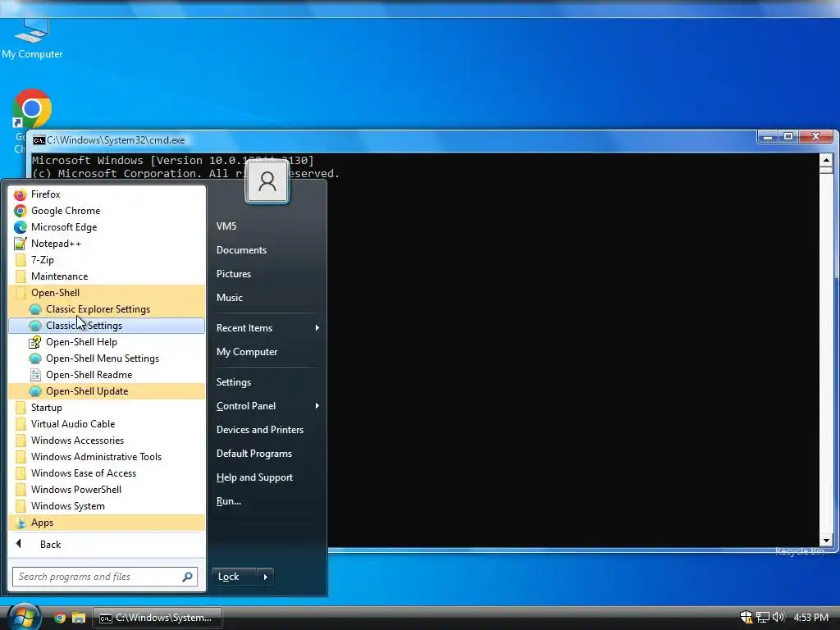
Task: Expand the Recent Items submenu
Action: tap(268, 328)
